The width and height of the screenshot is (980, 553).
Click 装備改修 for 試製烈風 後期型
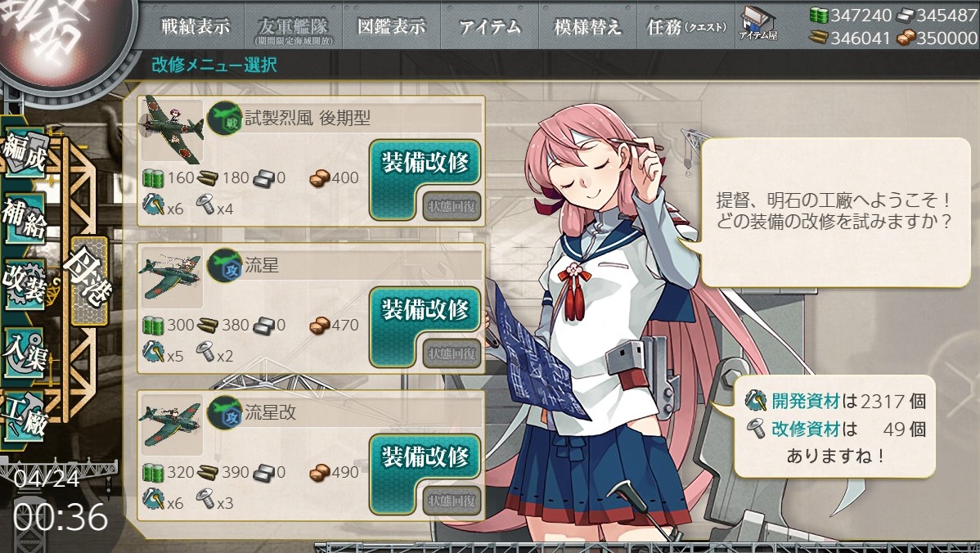point(425,163)
